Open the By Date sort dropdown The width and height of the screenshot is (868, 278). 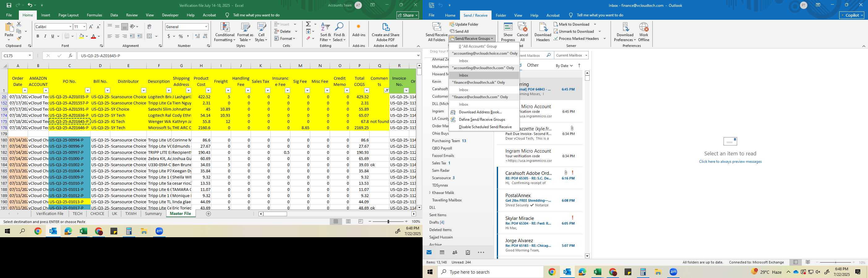tap(564, 65)
